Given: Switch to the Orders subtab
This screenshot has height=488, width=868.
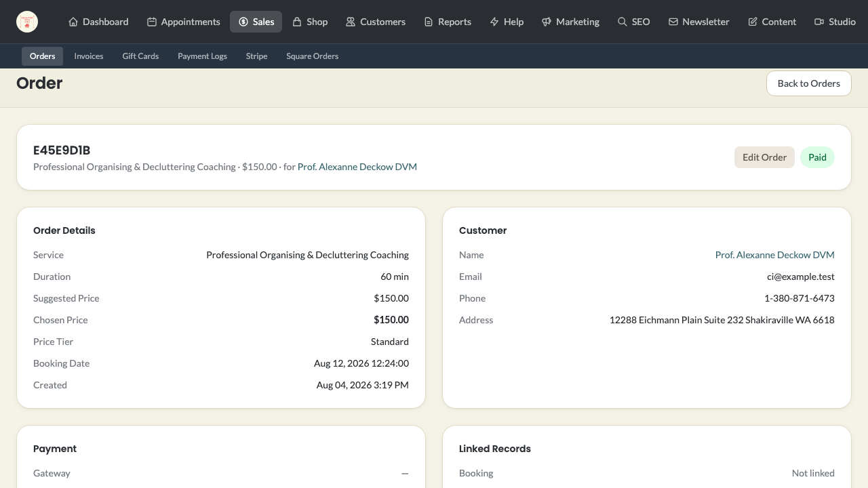Looking at the screenshot, I should [x=43, y=56].
